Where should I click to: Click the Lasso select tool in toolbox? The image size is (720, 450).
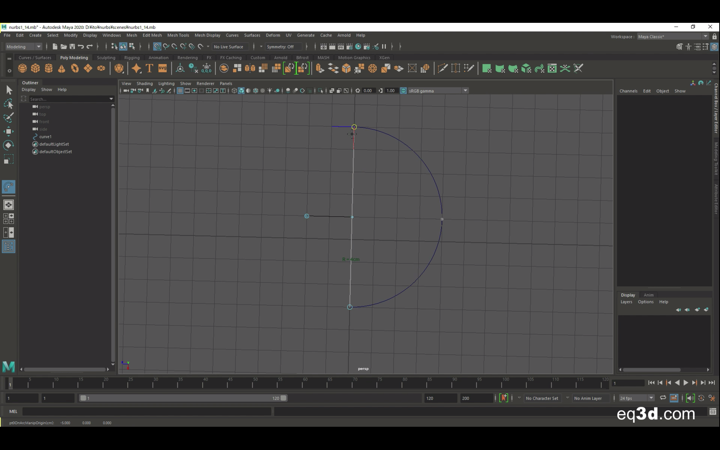point(8,104)
